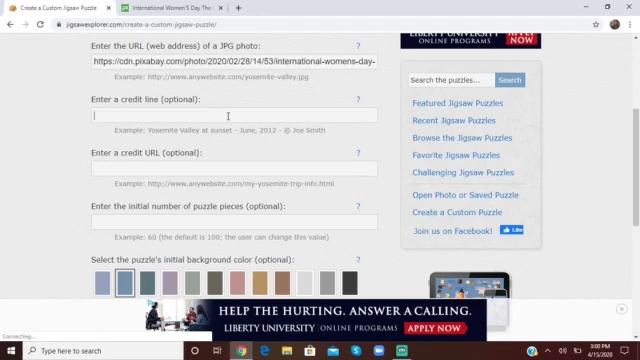Switch to the International Women's Day tab
The height and width of the screenshot is (360, 640).
tap(171, 8)
